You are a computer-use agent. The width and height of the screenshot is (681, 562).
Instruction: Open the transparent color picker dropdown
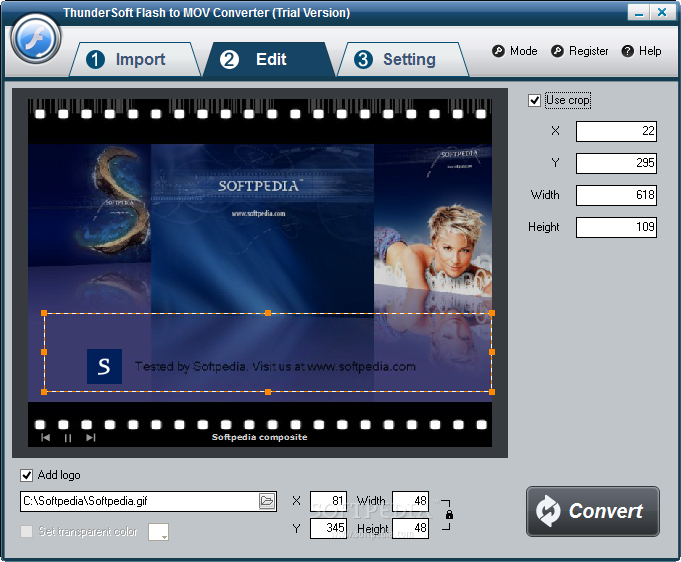click(x=159, y=532)
